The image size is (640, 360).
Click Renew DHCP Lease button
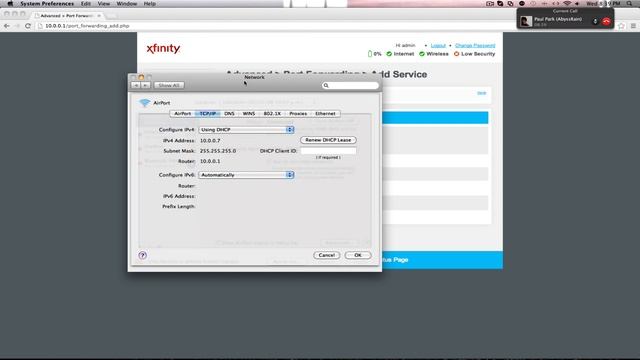click(x=328, y=140)
